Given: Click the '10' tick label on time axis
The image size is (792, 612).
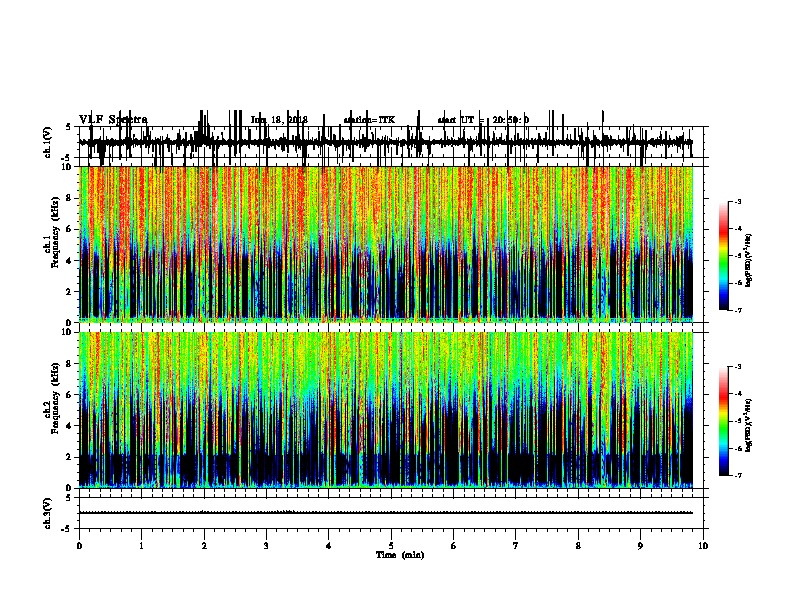Looking at the screenshot, I should pyautogui.click(x=703, y=546).
